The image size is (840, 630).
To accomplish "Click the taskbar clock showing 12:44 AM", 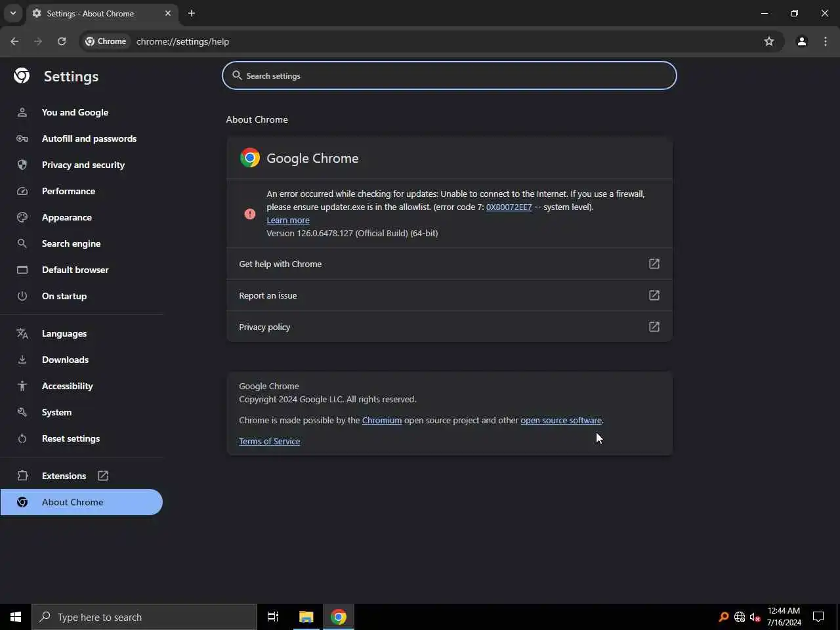I will 784,617.
